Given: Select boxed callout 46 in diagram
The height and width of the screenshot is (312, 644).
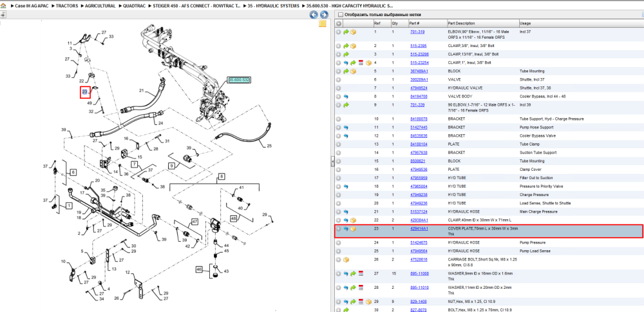Looking at the screenshot, I should (200, 269).
